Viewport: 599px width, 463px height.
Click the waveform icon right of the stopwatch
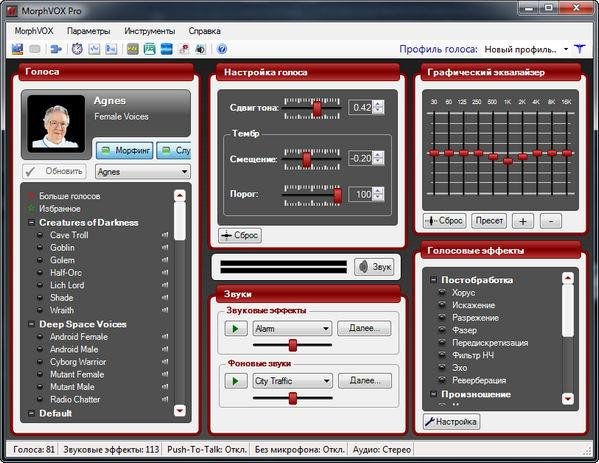94,49
